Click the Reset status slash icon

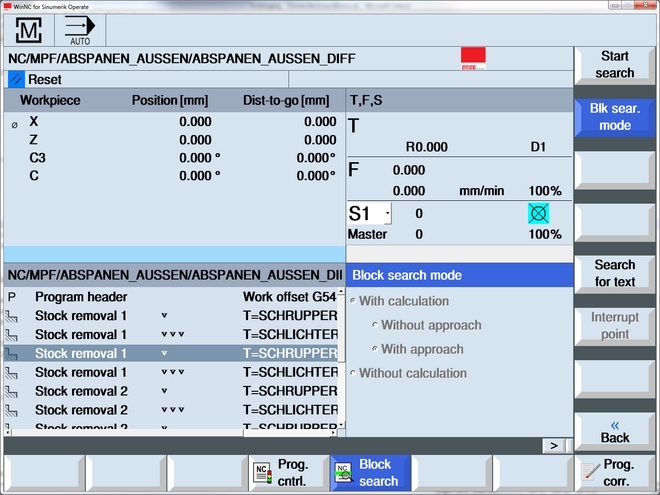pos(16,78)
